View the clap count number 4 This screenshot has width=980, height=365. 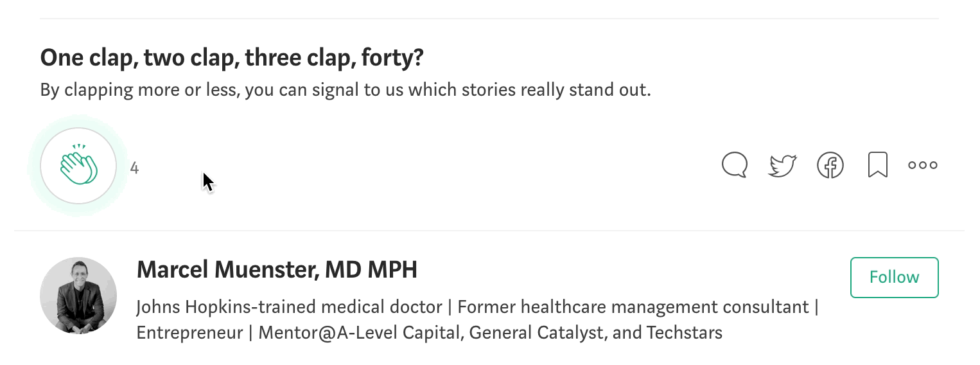134,168
